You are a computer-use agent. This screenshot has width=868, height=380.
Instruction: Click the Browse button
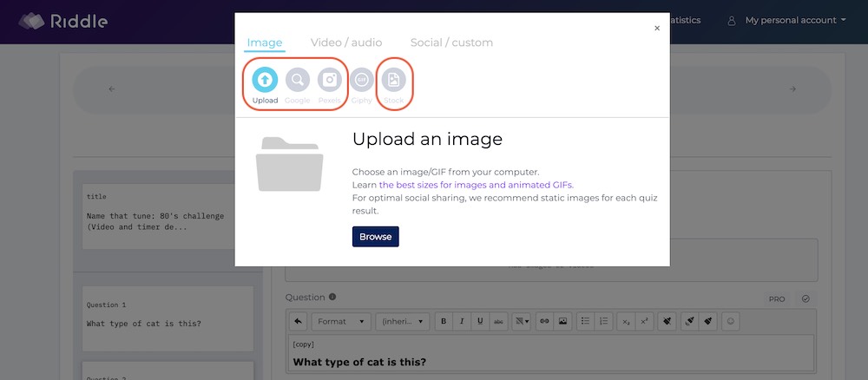[375, 237]
